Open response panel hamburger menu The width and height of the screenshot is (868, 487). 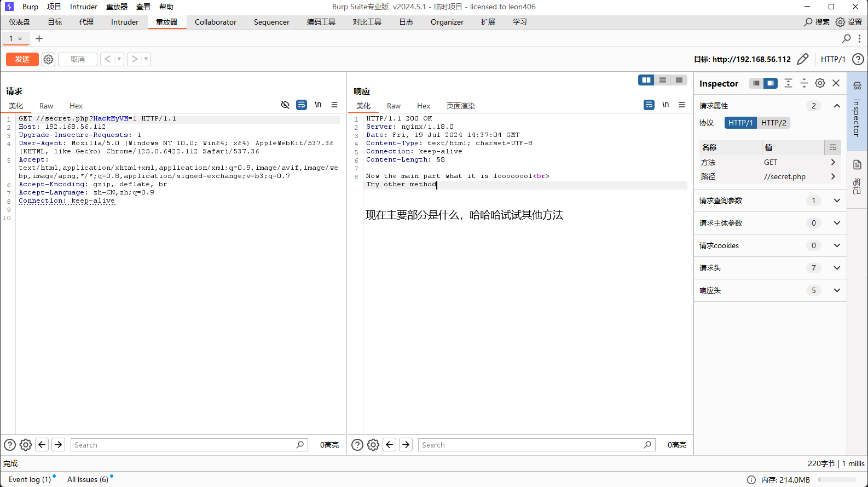pos(682,105)
